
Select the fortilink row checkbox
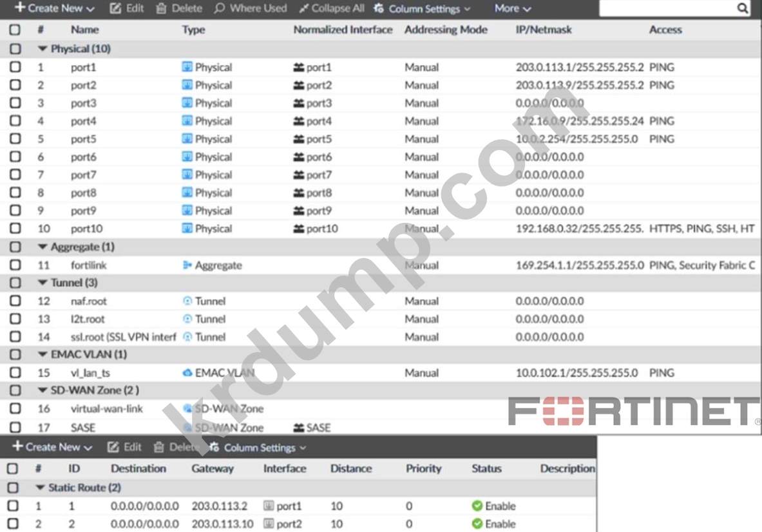coord(15,265)
